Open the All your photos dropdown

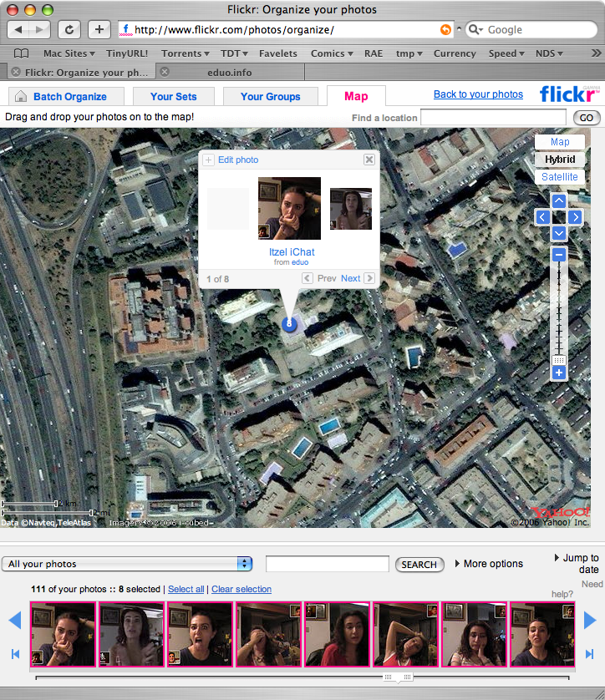click(x=127, y=564)
